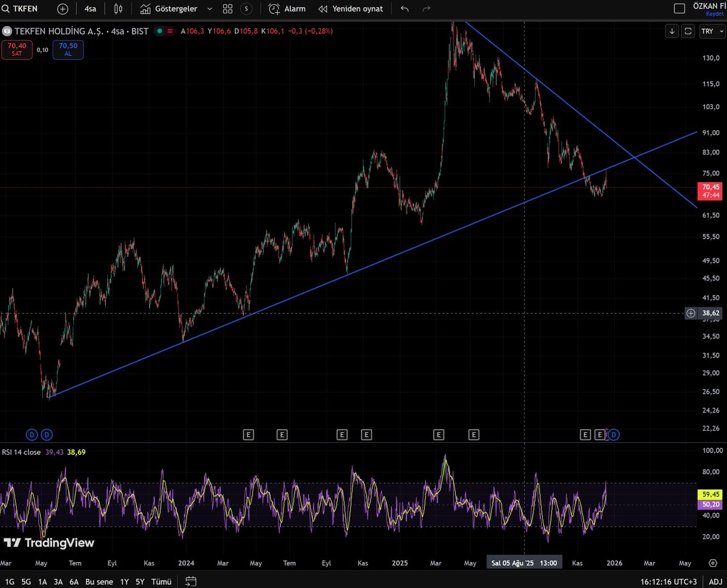The image size is (727, 588).
Task: Open the go-to-date calendar icon
Action: 190,581
